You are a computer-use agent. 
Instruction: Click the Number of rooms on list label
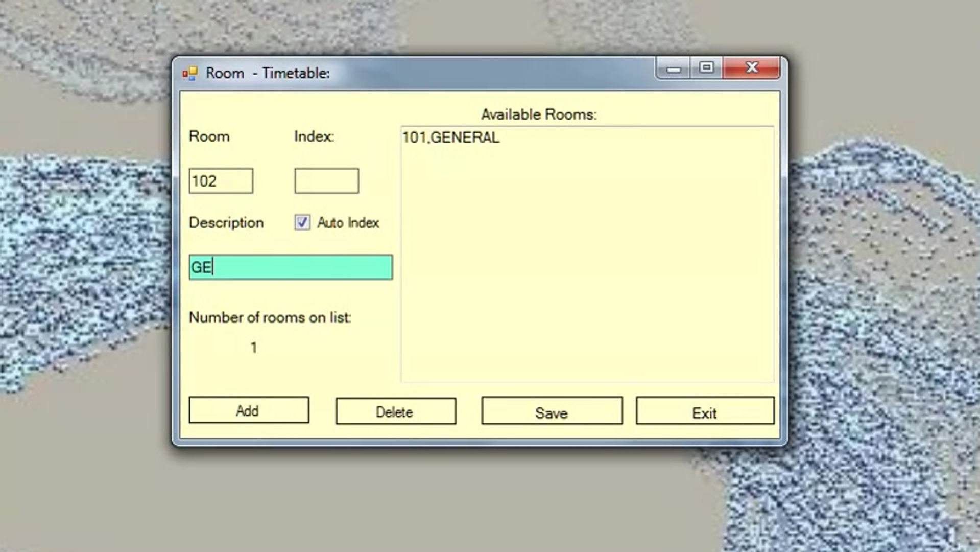[x=270, y=317]
